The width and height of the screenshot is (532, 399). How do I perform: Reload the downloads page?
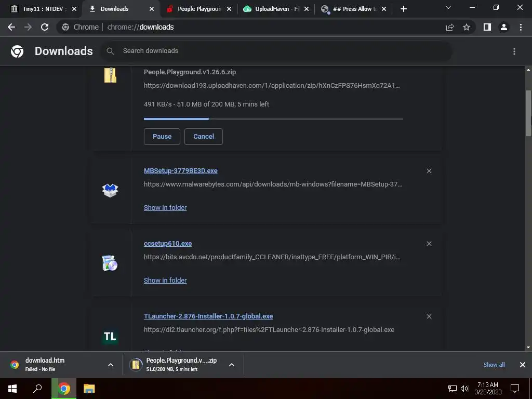45,27
